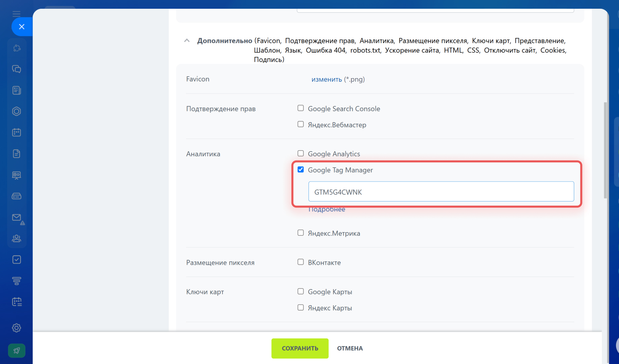Open the collaboration circle icon in sidebar
Image resolution: width=619 pixels, height=364 pixels.
point(16,48)
